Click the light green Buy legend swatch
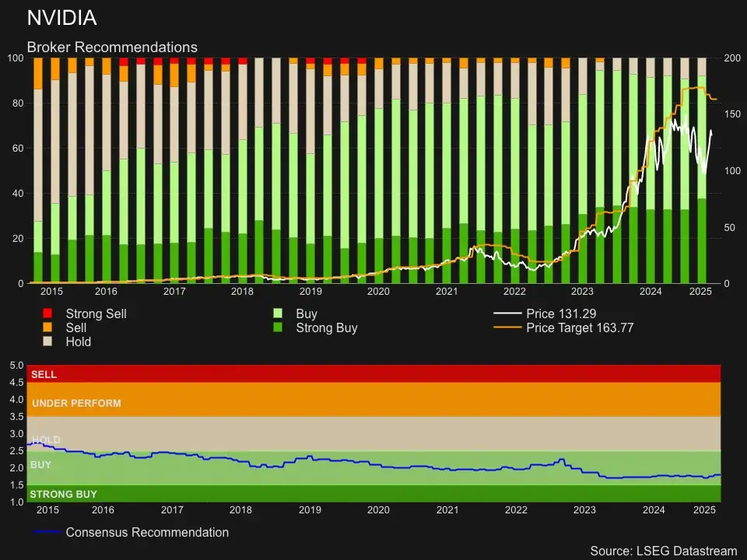Screen dimensions: 747x560 point(278,313)
